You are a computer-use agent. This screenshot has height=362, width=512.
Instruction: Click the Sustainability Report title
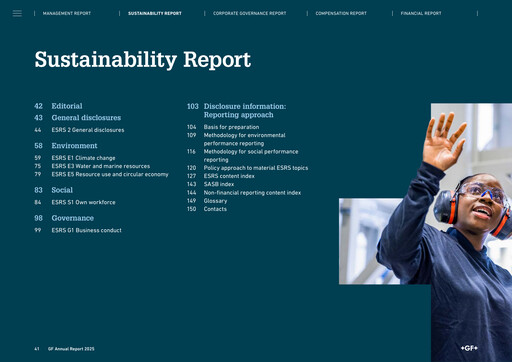[x=143, y=60]
